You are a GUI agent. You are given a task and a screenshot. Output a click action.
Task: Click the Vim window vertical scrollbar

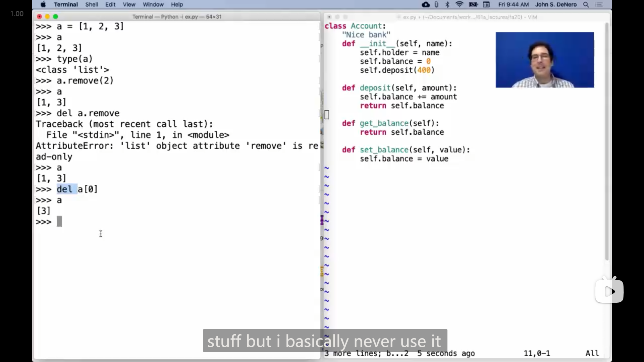click(x=606, y=141)
